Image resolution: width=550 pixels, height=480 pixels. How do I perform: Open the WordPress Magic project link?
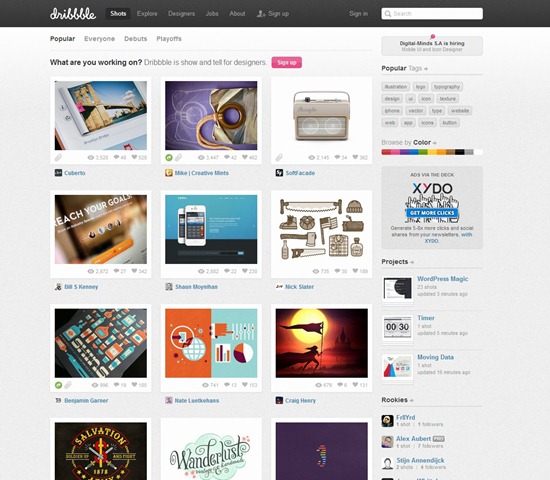pyautogui.click(x=442, y=279)
